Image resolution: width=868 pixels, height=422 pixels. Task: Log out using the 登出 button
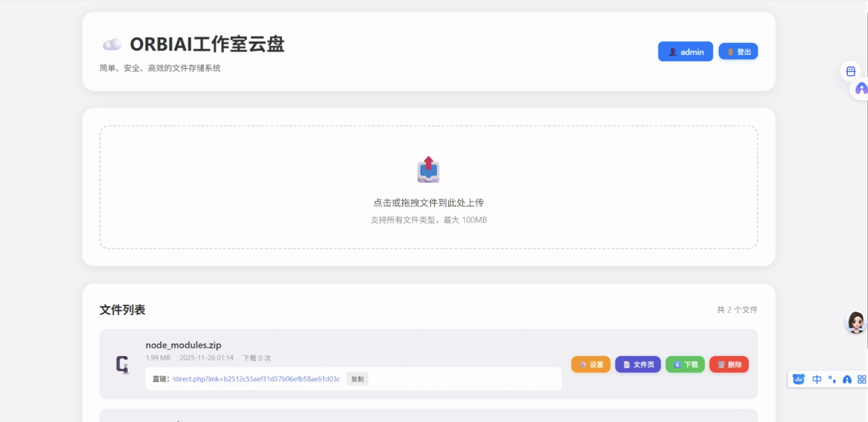(x=738, y=52)
